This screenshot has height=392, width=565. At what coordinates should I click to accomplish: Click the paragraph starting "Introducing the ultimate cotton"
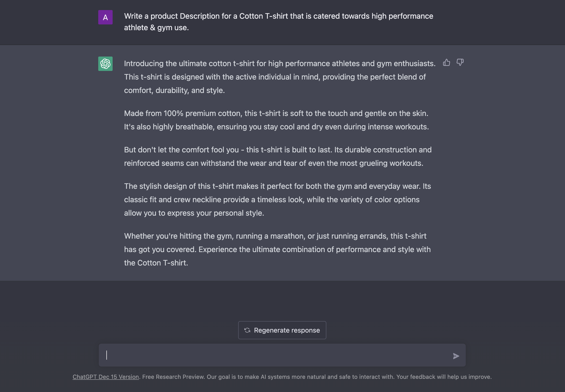(280, 77)
